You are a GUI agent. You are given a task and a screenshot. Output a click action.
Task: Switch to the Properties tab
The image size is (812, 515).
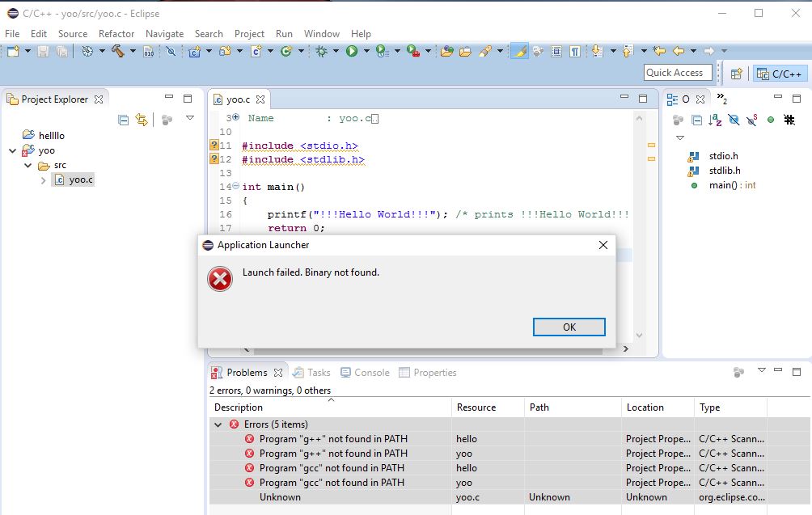pyautogui.click(x=427, y=373)
